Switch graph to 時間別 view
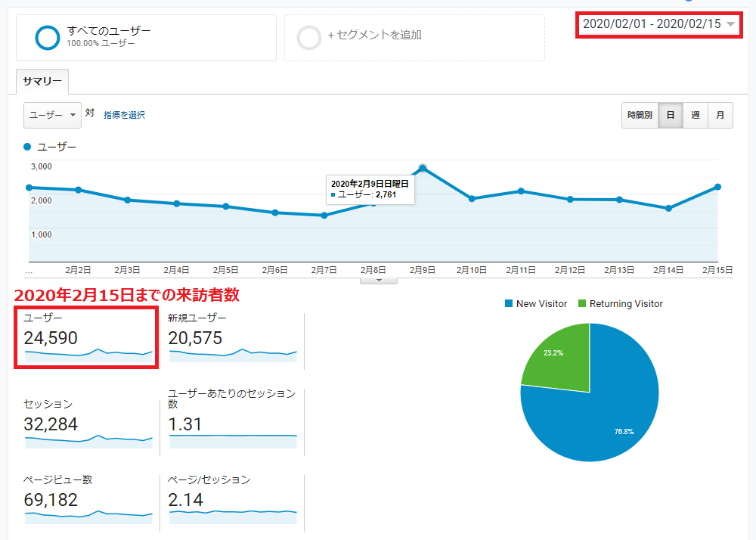756x540 pixels. tap(640, 115)
